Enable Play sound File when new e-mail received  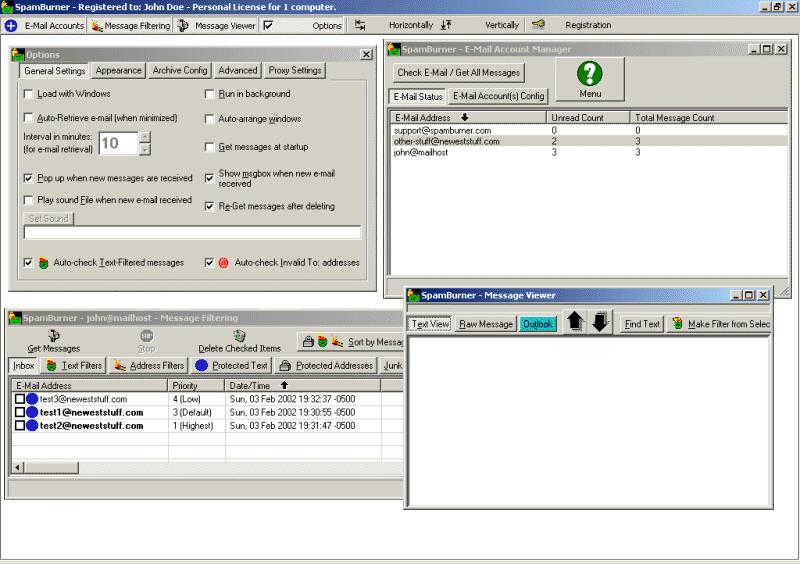(29, 200)
